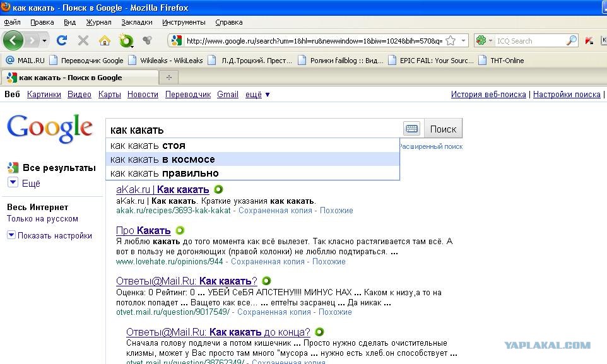The width and height of the screenshot is (607, 364).
Task: Click the Поиск search button
Action: click(443, 129)
